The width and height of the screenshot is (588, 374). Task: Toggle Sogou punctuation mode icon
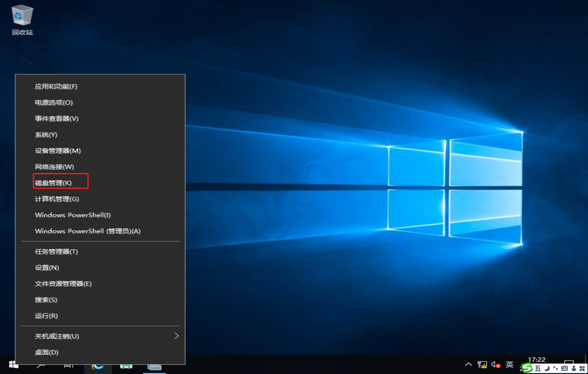(556, 368)
